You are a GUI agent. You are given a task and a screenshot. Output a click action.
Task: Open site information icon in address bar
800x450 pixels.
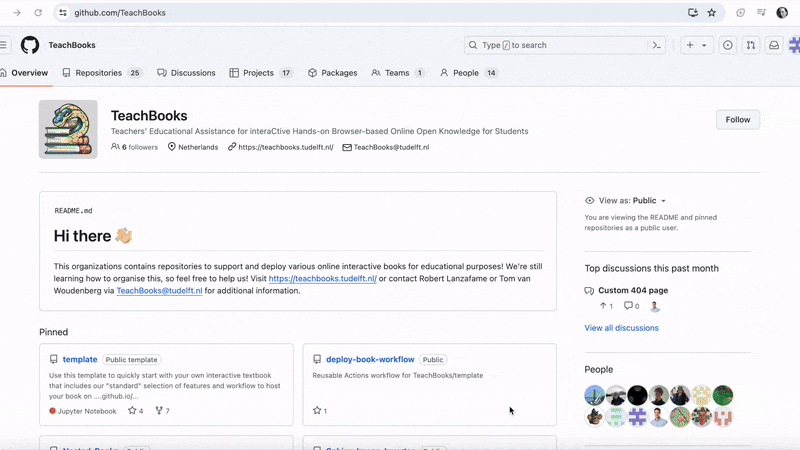[x=63, y=13]
